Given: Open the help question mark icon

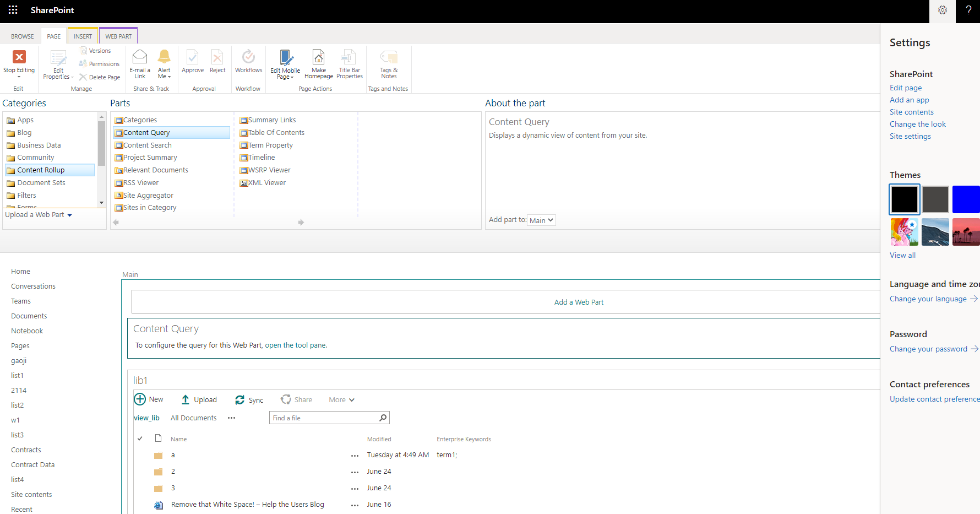Looking at the screenshot, I should click(968, 10).
